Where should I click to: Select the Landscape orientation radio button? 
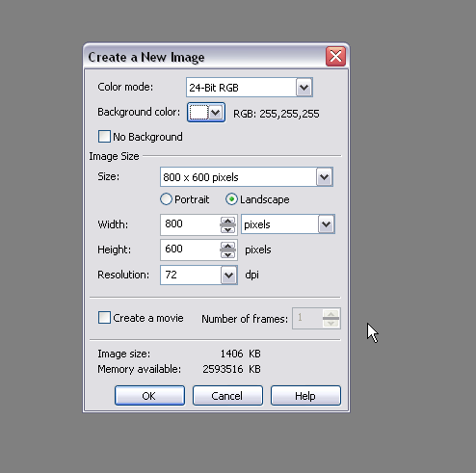tap(231, 199)
